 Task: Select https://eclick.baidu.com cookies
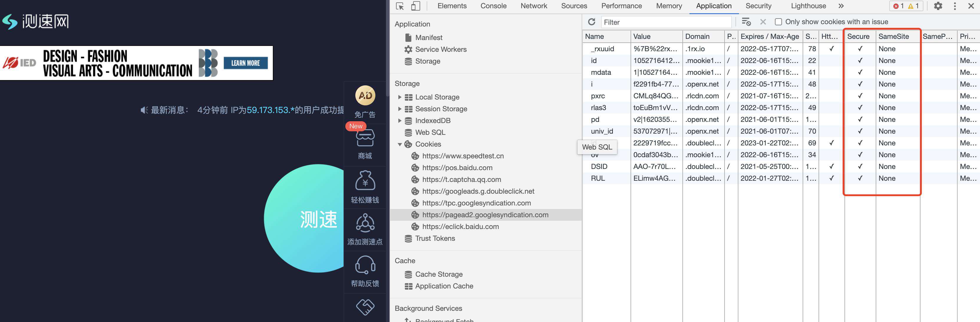pyautogui.click(x=460, y=227)
